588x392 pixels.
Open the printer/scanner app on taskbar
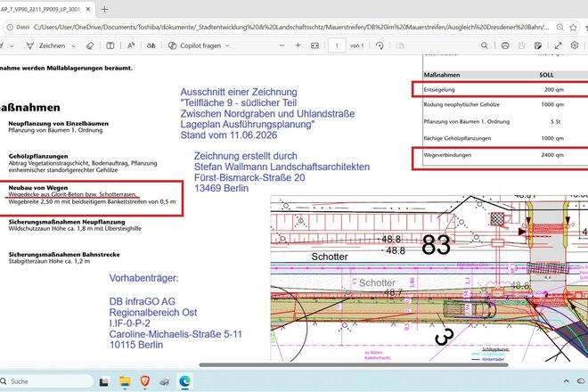(x=165, y=381)
